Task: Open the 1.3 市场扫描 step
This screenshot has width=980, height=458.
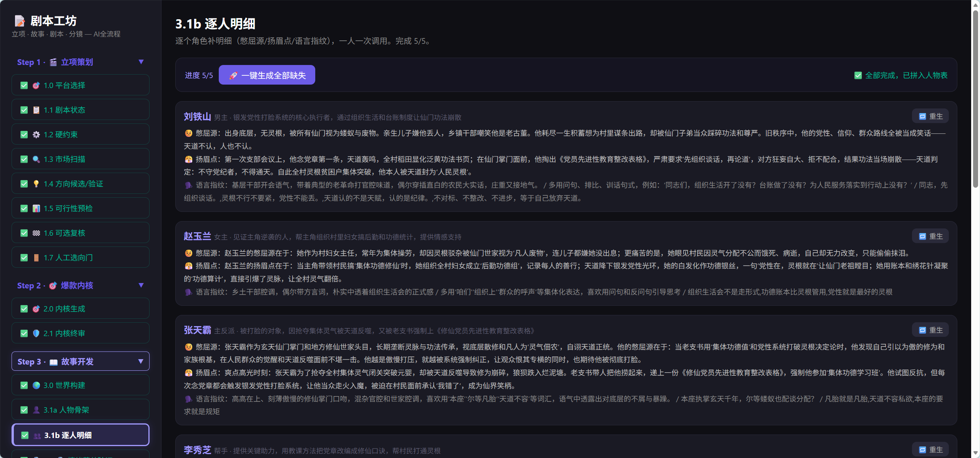Action: click(80, 159)
